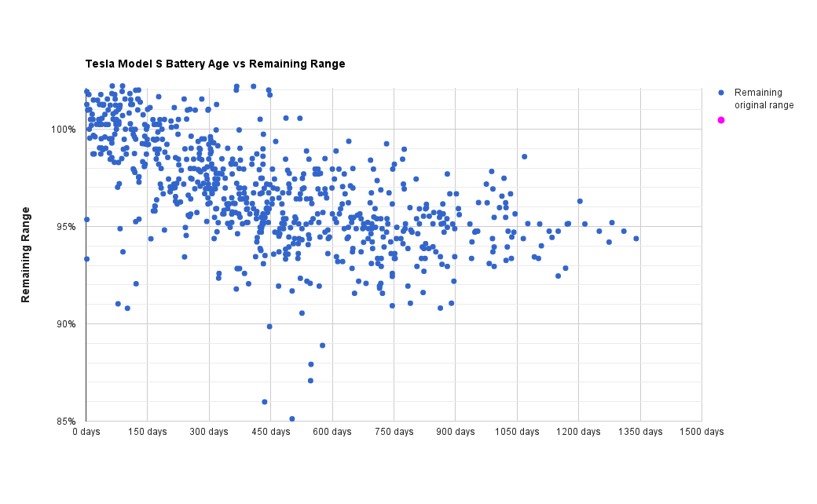Click the '85%' y-axis label

pos(66,422)
